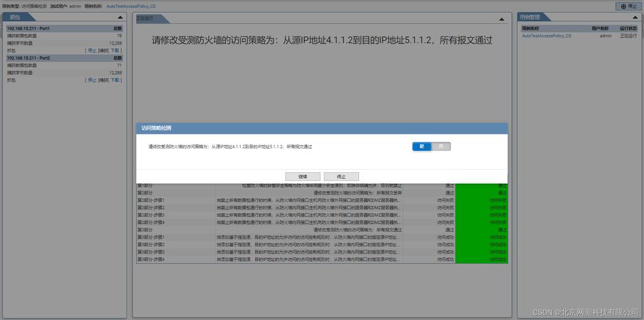This screenshot has width=644, height=320.
Task: Collapse the 正在运行 panel with its arrow
Action: [502, 19]
